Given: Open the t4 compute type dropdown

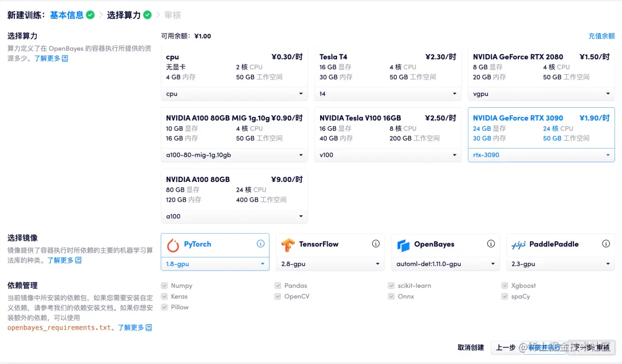Looking at the screenshot, I should pos(388,93).
